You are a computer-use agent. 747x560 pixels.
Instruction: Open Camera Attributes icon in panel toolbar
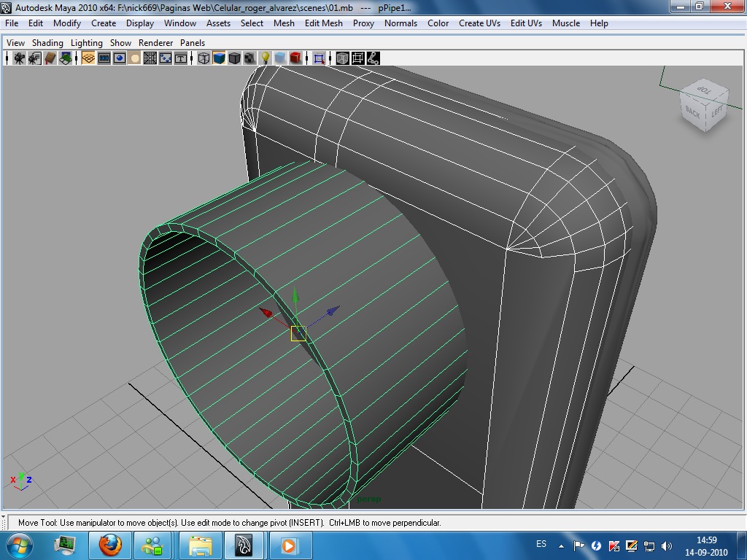[x=34, y=58]
